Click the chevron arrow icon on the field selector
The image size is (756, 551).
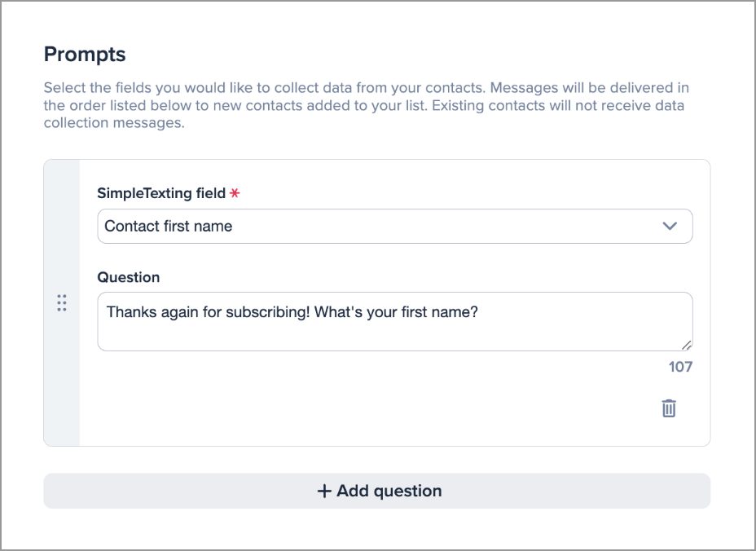pos(671,226)
